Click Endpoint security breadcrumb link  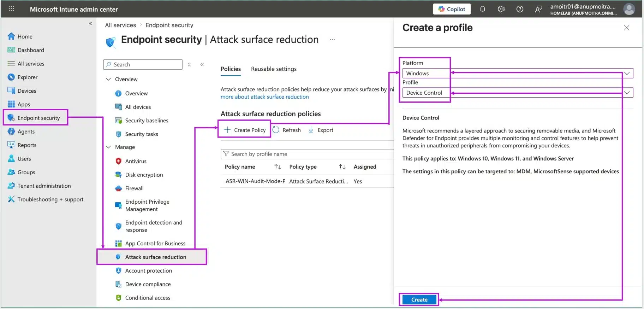(169, 25)
